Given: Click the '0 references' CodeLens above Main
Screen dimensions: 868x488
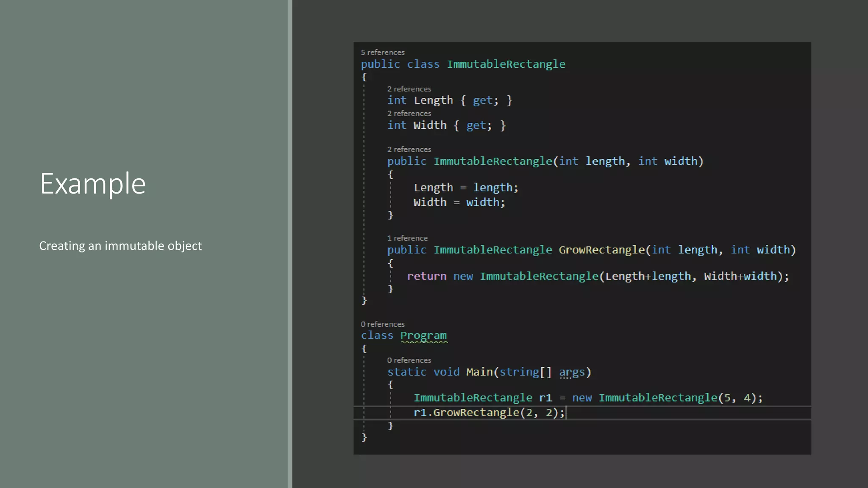Looking at the screenshot, I should [409, 360].
